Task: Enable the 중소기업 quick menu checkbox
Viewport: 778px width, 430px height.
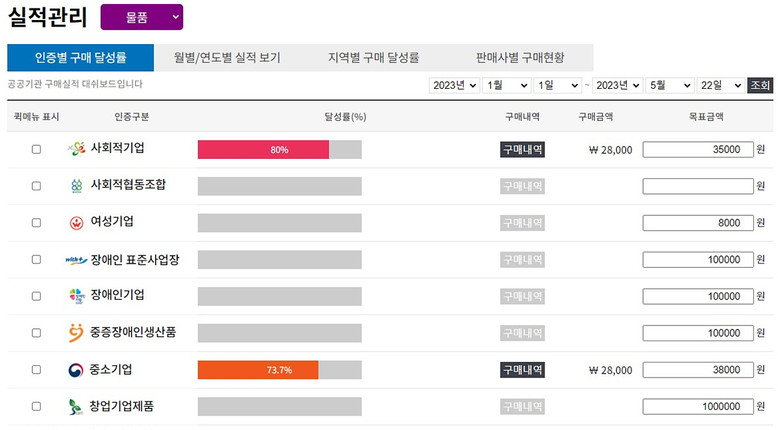Action: [x=37, y=370]
